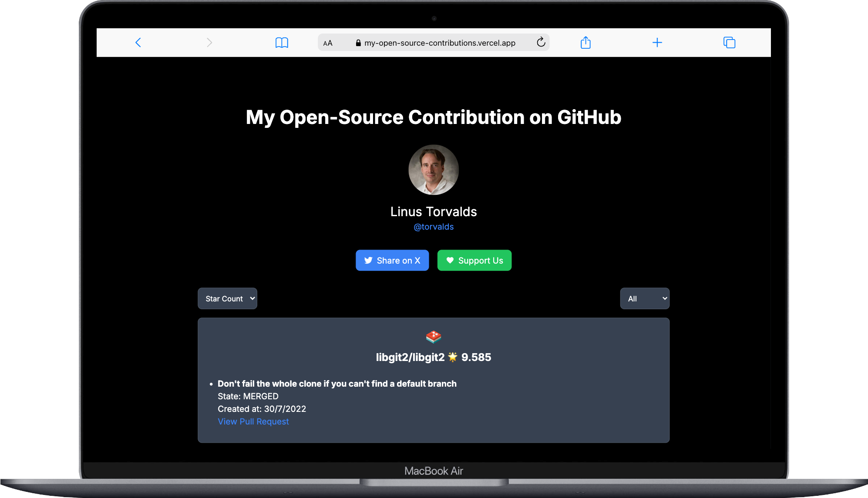The height and width of the screenshot is (498, 868).
Task: Open the All filter dropdown
Action: tap(645, 299)
